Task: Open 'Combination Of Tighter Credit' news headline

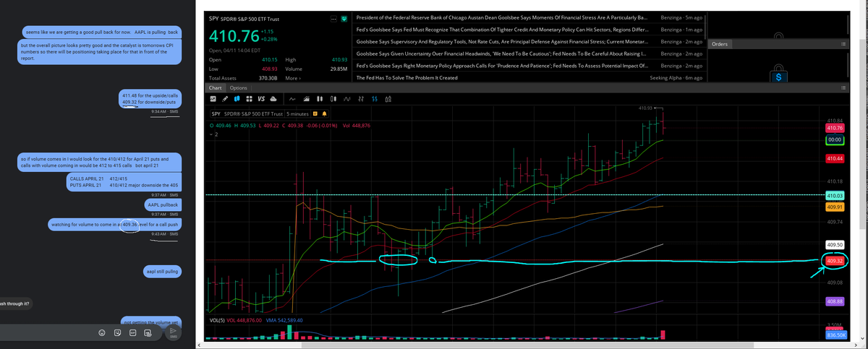Action: pos(503,29)
